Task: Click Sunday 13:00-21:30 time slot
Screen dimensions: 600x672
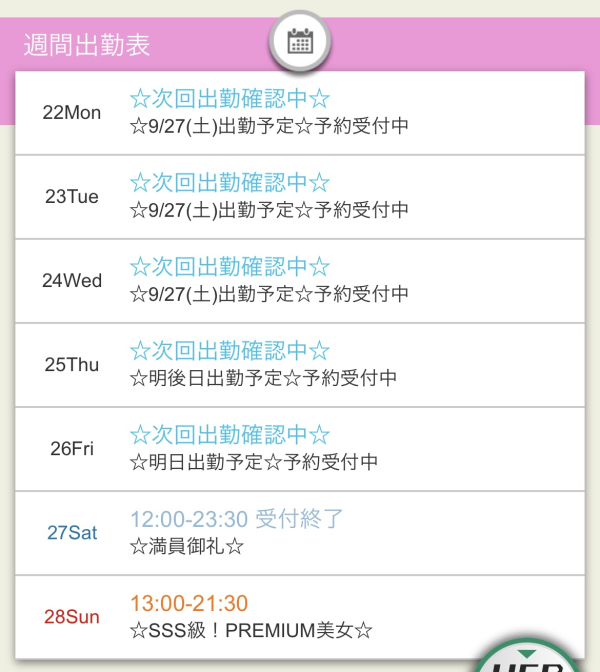Action: [x=189, y=603]
